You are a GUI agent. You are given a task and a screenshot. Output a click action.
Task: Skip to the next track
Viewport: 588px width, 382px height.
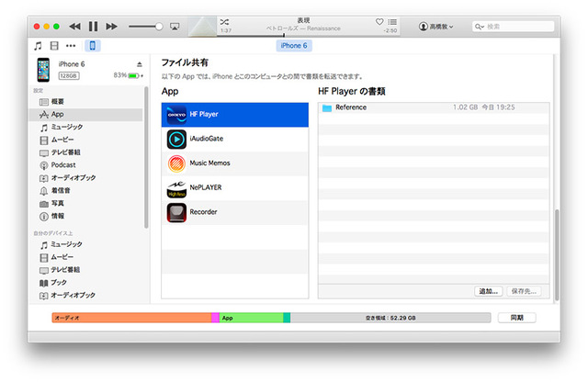coord(111,27)
